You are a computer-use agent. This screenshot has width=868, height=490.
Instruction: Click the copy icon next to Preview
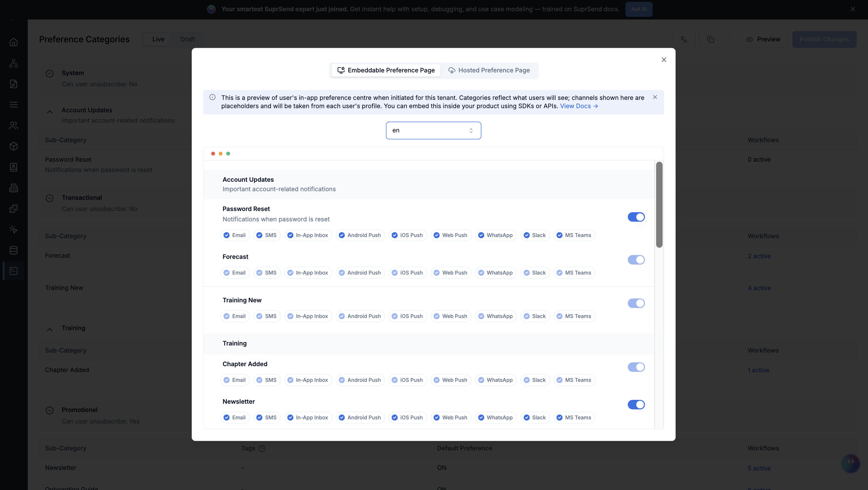(710, 39)
